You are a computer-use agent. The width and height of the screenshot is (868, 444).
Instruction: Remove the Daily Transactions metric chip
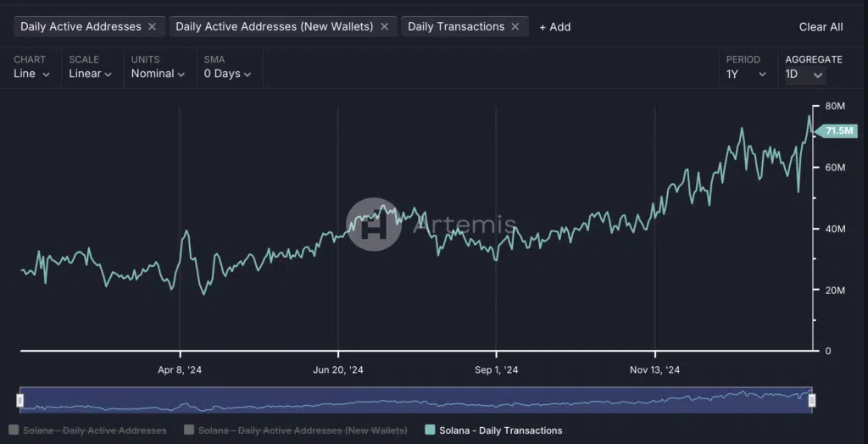515,26
